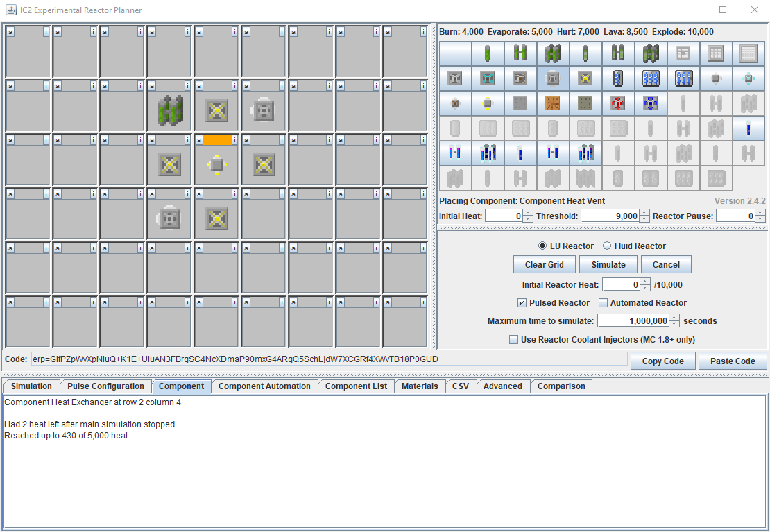Enable the Automated Reactor checkbox

(604, 303)
